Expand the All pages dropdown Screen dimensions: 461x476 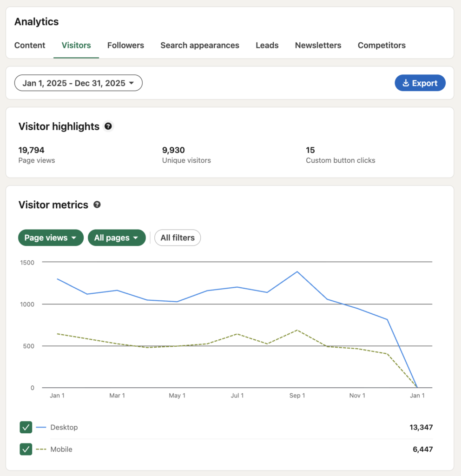[x=117, y=238]
